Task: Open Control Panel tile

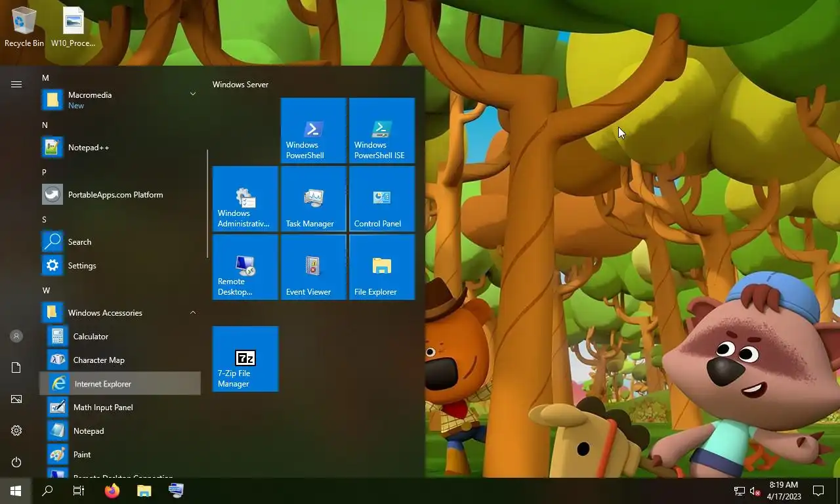Action: point(382,199)
